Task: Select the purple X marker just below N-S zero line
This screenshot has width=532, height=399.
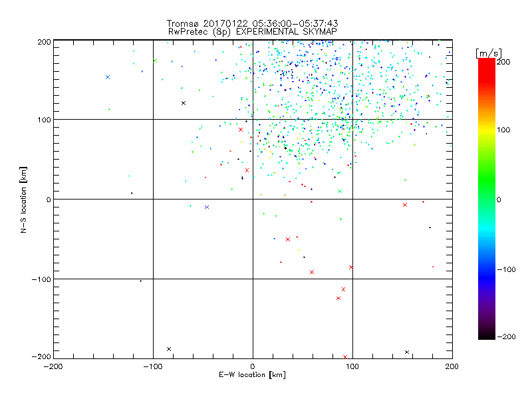Action: (207, 207)
